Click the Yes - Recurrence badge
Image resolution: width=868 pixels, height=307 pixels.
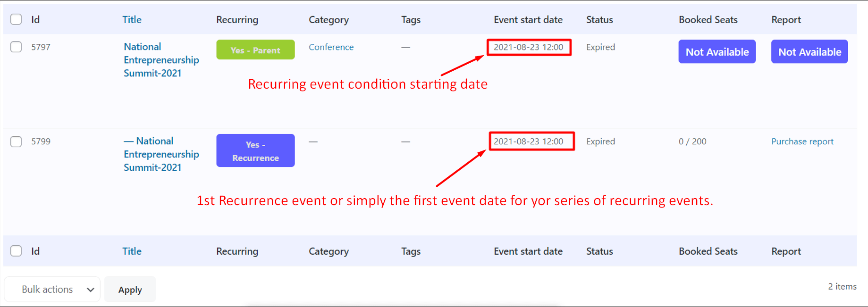point(255,150)
